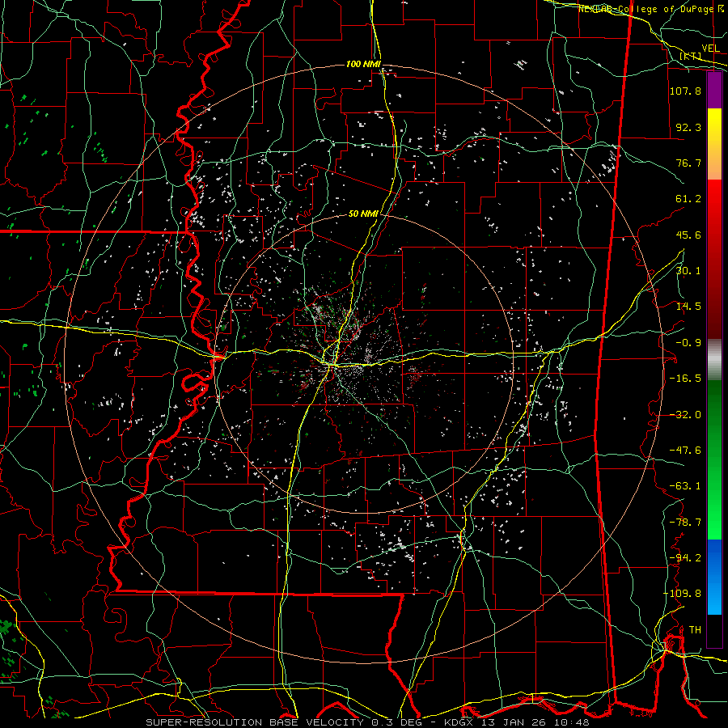
Task: Select the -0.9 velocity scale value
Action: coord(689,343)
